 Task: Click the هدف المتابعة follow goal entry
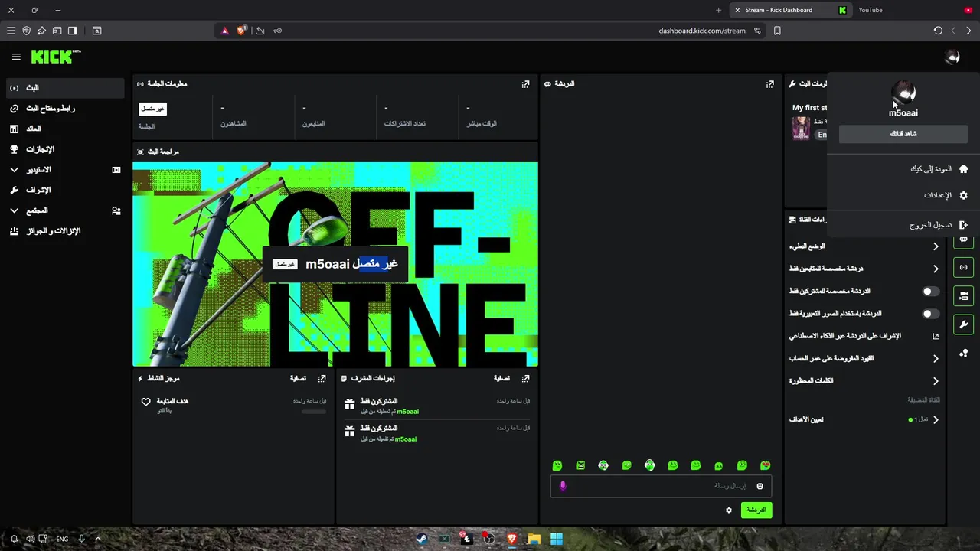click(x=234, y=406)
